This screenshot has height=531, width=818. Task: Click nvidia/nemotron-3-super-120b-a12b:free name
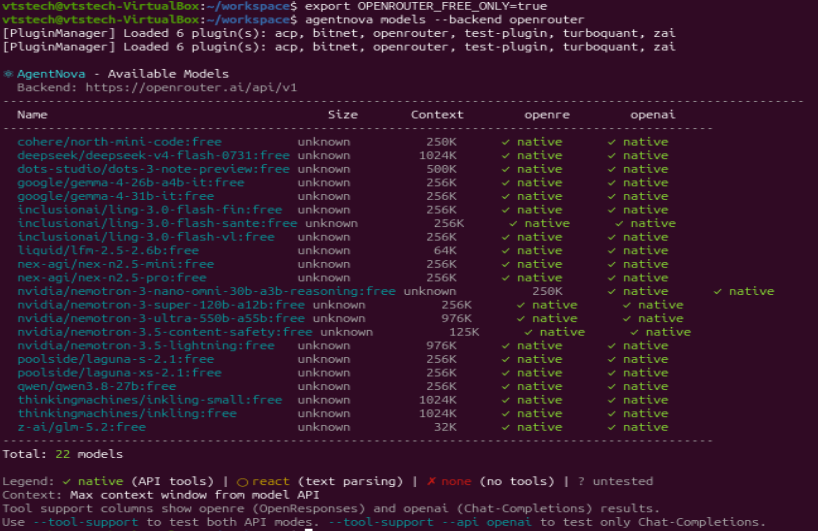click(161, 305)
